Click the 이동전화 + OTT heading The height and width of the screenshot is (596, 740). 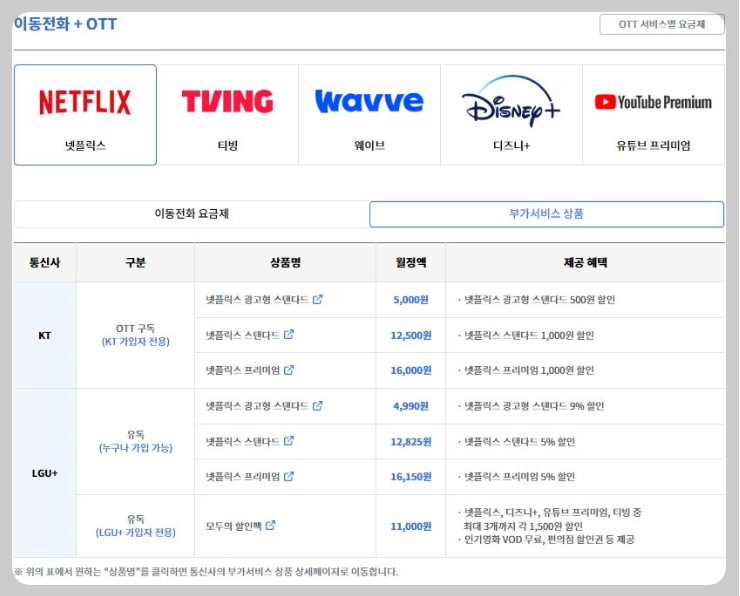click(65, 24)
